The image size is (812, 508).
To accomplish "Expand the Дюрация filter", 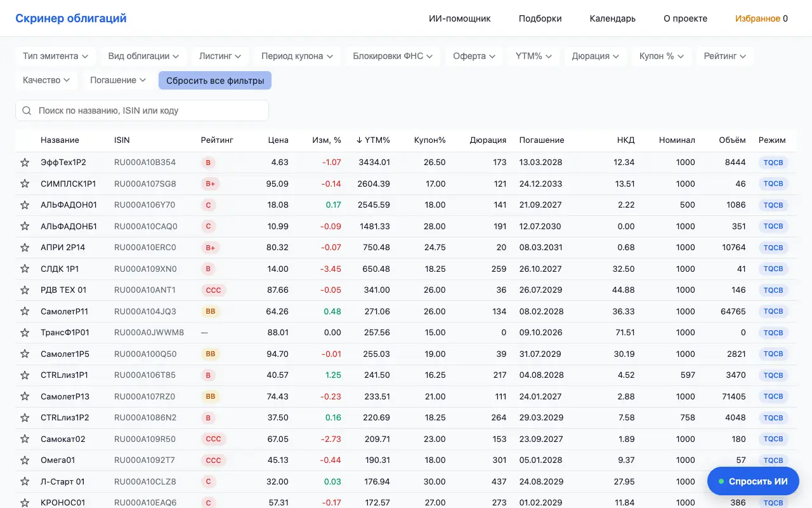I will (x=596, y=56).
